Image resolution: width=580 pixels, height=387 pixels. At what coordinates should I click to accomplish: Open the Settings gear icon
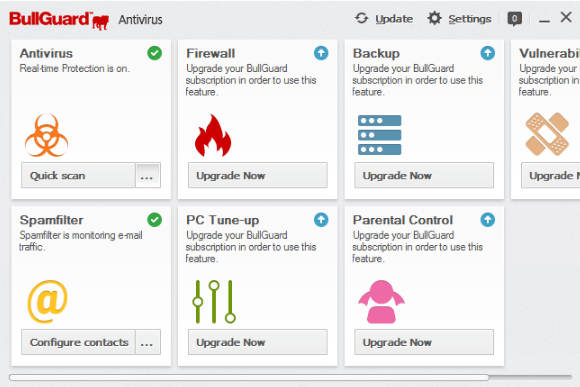pos(435,18)
